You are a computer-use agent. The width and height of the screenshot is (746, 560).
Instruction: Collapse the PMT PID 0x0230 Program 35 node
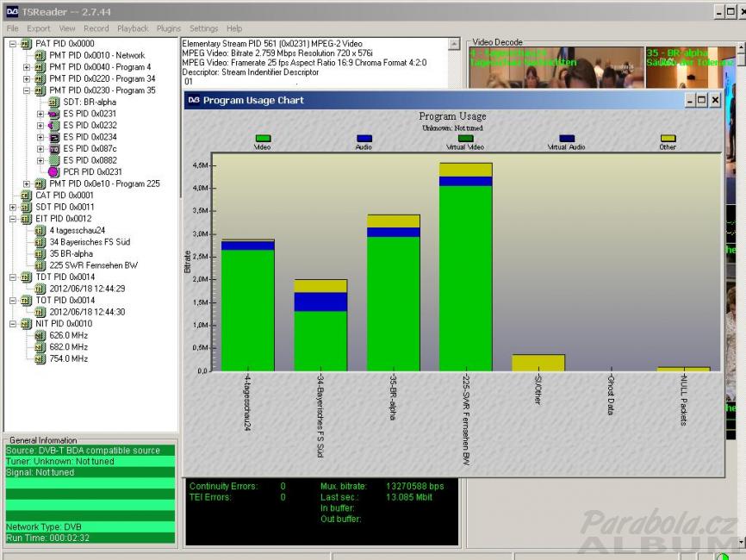point(28,90)
